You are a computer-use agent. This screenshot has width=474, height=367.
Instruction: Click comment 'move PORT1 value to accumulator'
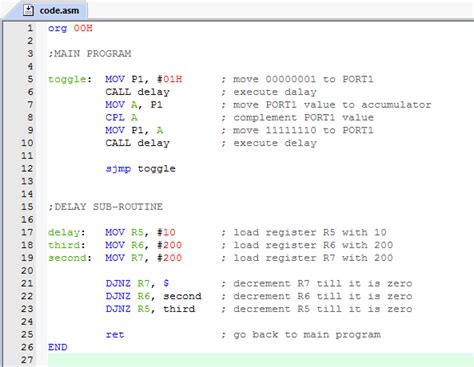click(x=332, y=105)
